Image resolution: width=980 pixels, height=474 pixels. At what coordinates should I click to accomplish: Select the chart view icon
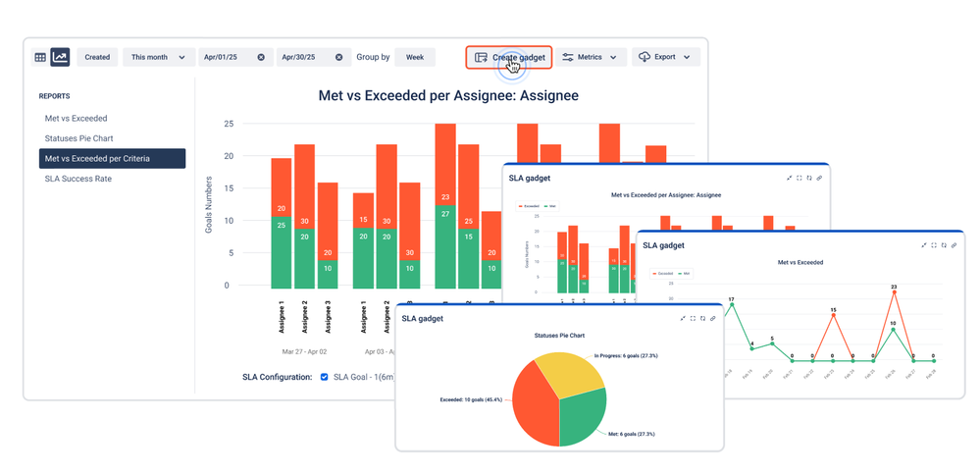tap(60, 57)
